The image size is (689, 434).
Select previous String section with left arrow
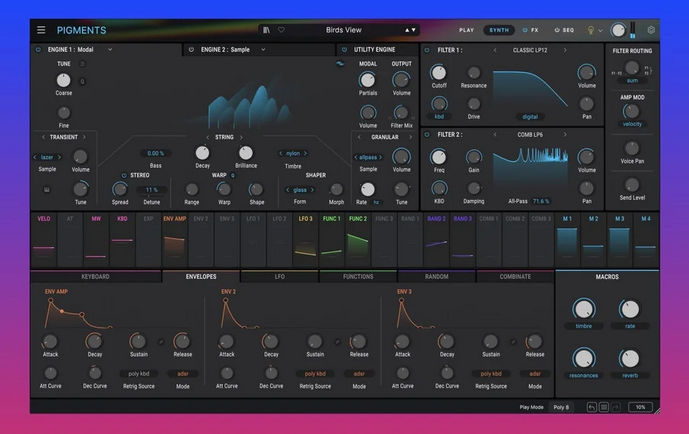pos(208,137)
